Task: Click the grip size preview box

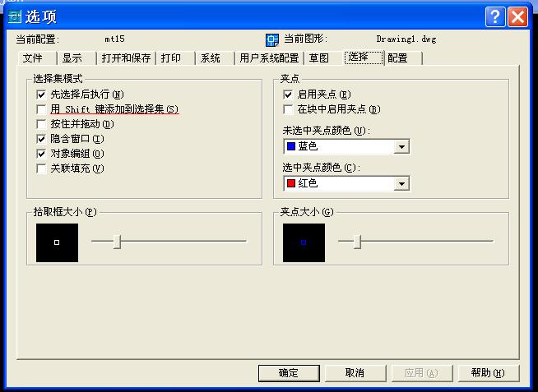Action: 304,242
